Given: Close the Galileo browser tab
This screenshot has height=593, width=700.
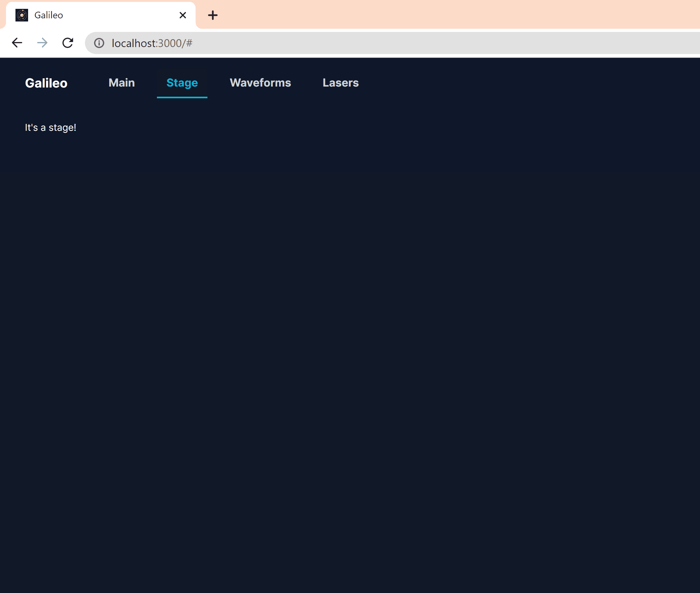Looking at the screenshot, I should click(183, 15).
